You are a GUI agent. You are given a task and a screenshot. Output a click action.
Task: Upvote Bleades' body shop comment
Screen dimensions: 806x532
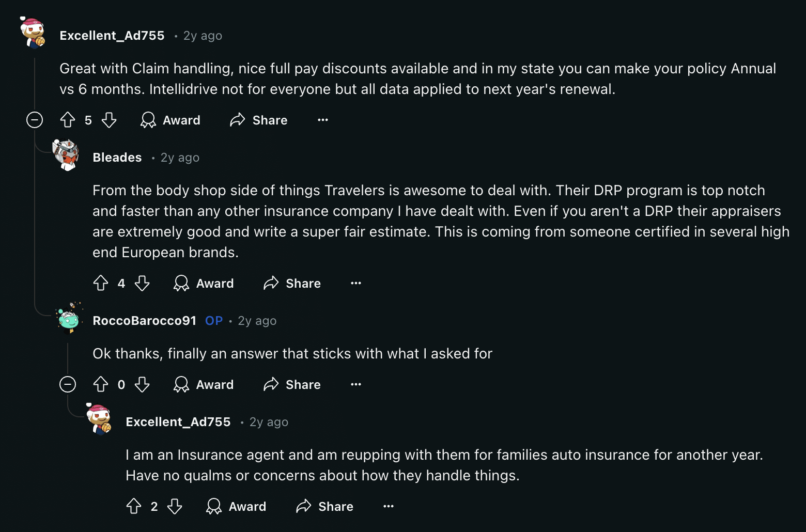pos(101,283)
